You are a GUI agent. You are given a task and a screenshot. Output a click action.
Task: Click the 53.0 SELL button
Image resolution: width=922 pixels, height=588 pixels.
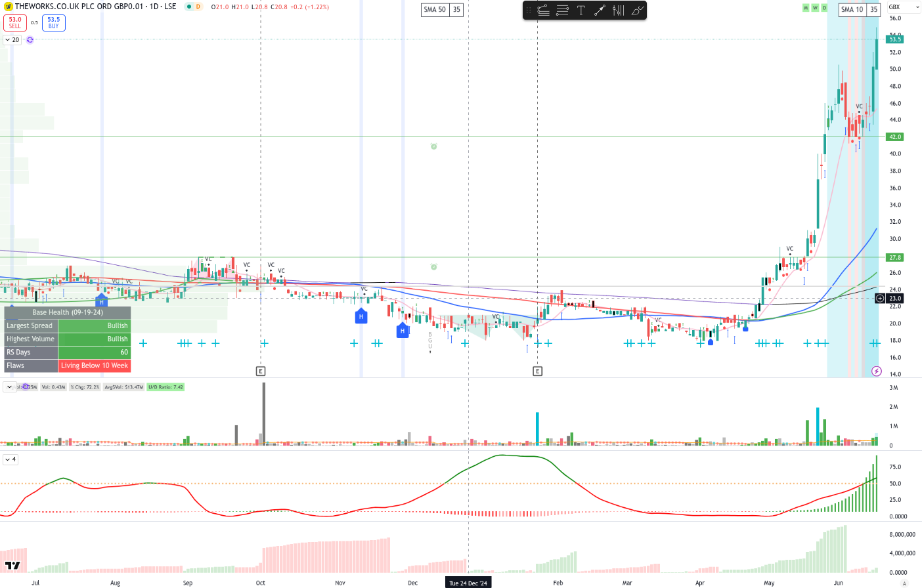(x=15, y=23)
